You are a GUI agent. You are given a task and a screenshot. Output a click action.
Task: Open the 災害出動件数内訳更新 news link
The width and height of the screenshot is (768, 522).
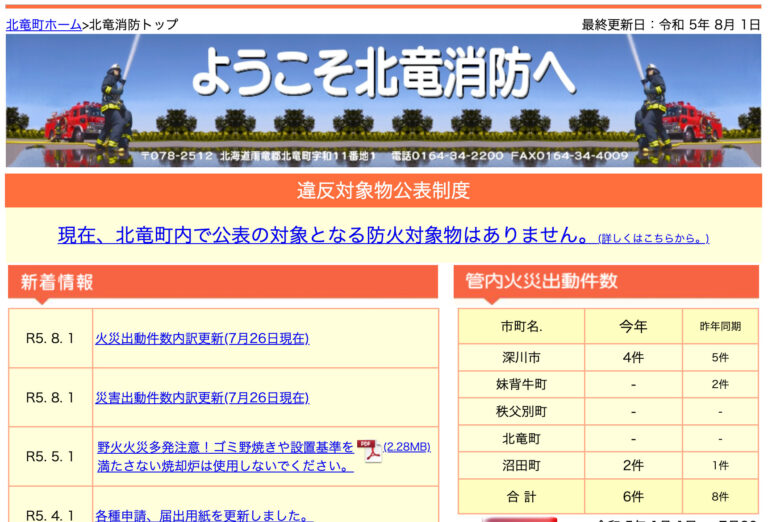click(202, 397)
